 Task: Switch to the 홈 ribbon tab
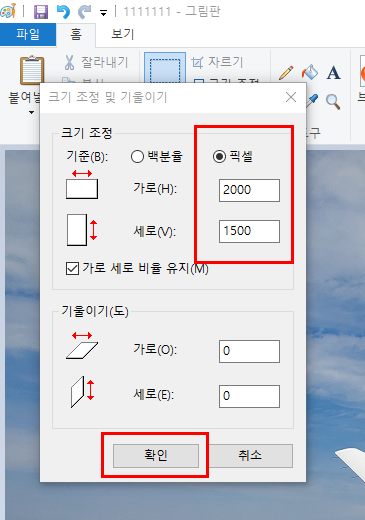click(x=76, y=34)
